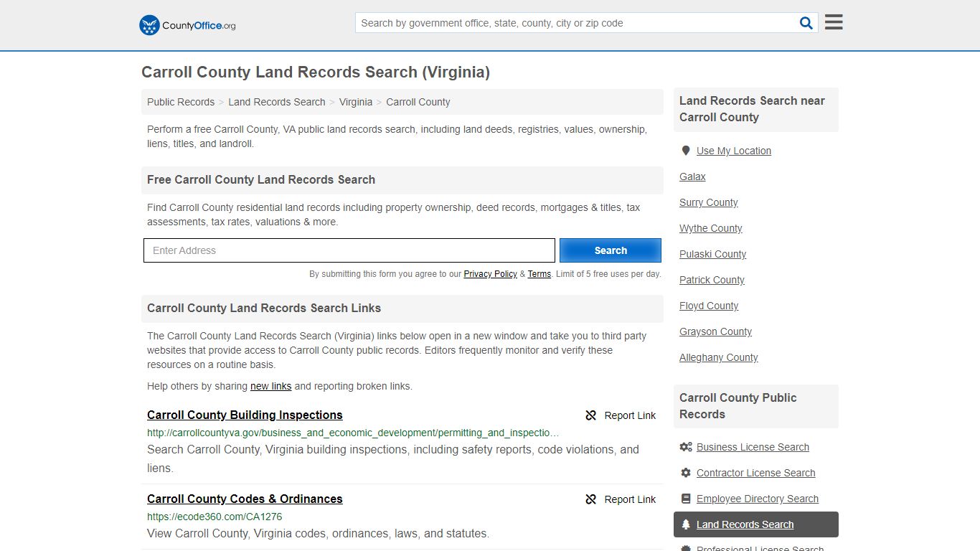Report the Building Inspections link
This screenshot has width=980, height=551.
tap(621, 415)
